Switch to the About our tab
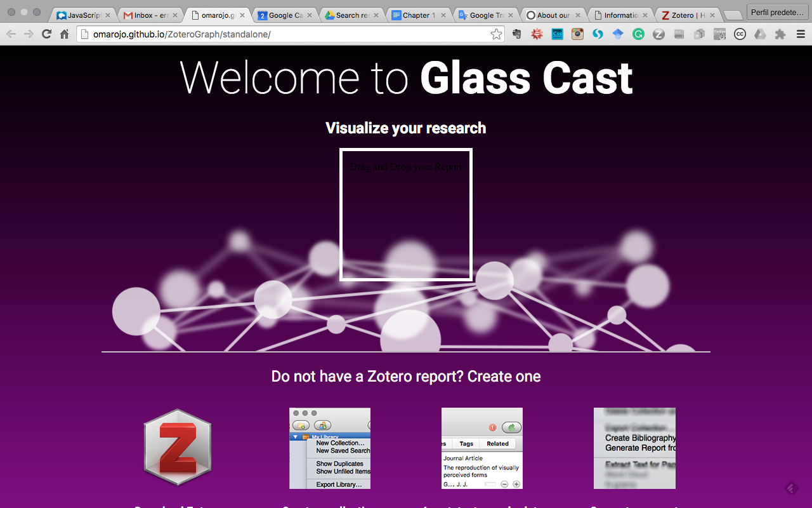The width and height of the screenshot is (812, 508). coord(554,15)
